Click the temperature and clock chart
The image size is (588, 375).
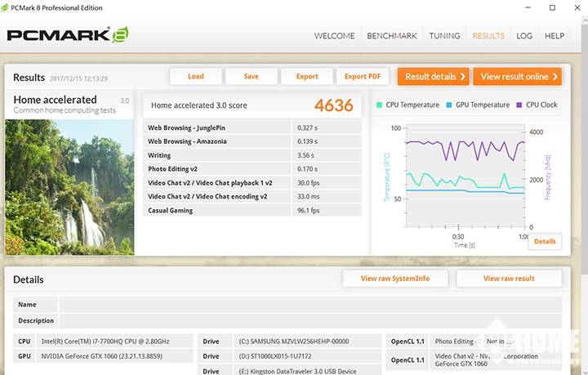click(x=465, y=176)
